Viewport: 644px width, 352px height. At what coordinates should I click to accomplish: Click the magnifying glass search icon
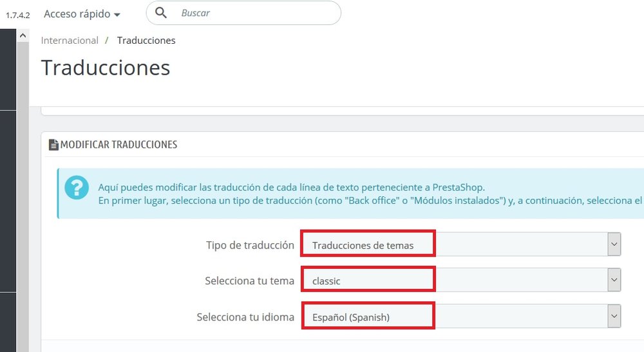tap(162, 13)
